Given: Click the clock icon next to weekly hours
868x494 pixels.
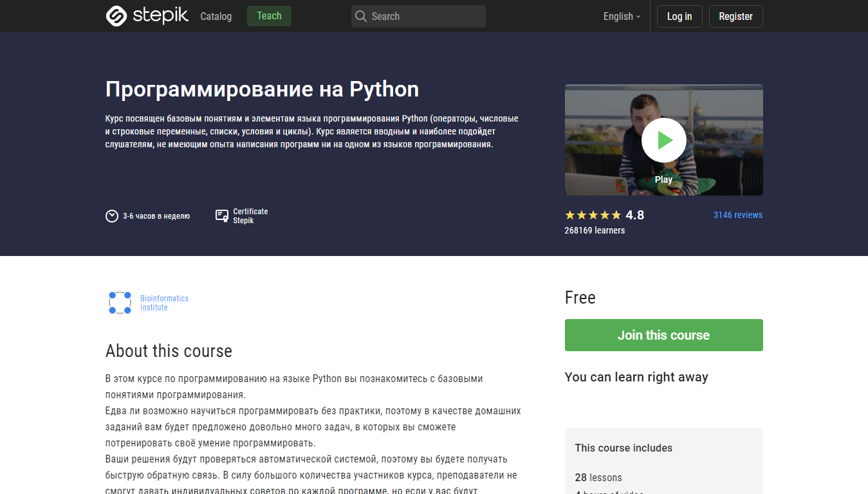Looking at the screenshot, I should [111, 216].
